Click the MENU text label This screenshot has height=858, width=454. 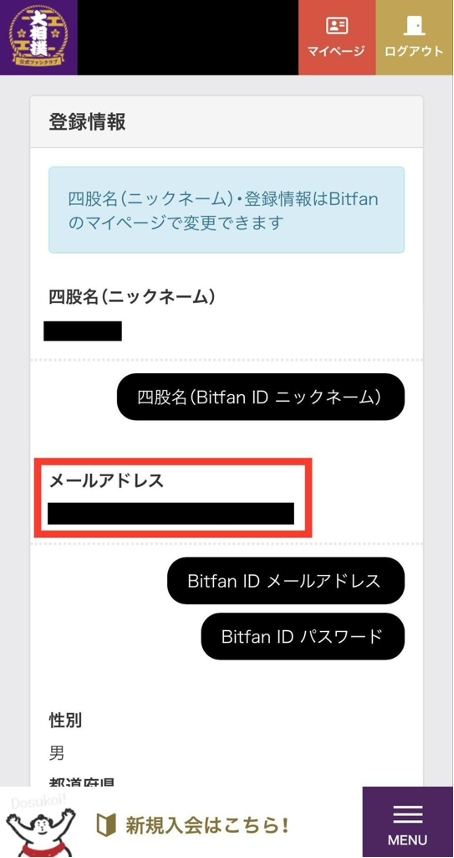tap(408, 839)
